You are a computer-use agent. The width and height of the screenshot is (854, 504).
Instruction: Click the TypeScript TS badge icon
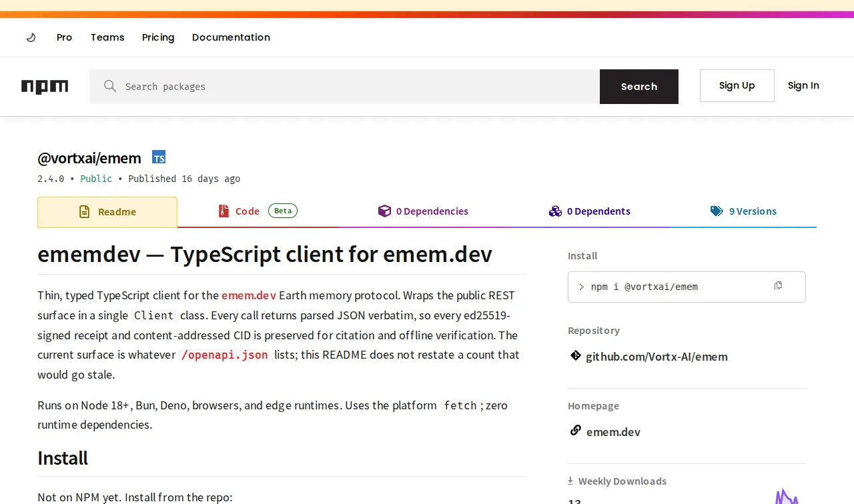click(159, 157)
